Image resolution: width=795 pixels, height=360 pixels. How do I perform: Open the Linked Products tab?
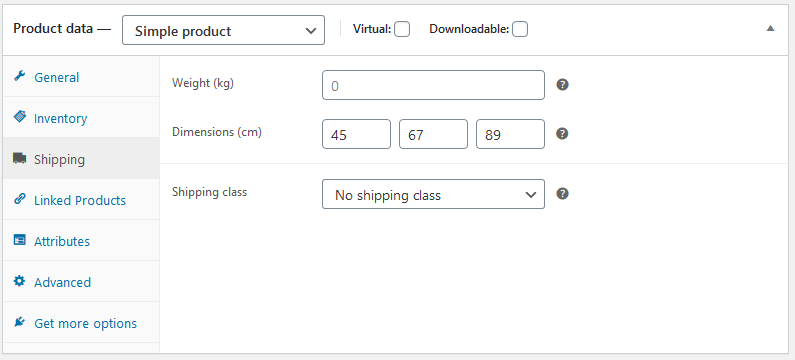tap(81, 199)
